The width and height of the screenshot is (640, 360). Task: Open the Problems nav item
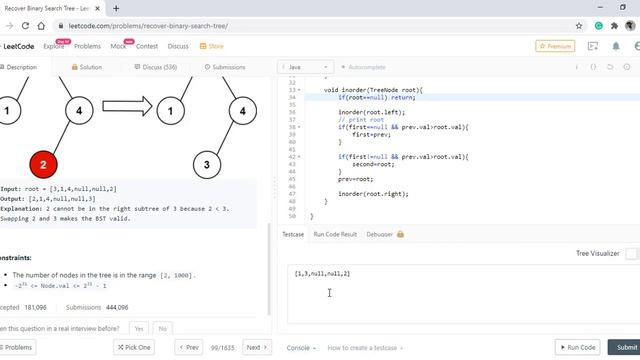(x=87, y=46)
